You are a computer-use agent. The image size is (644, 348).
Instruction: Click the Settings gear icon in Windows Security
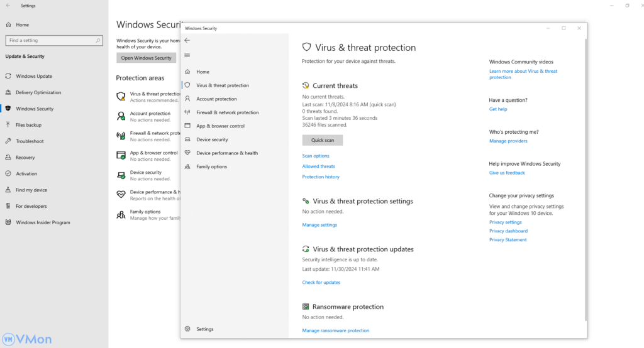click(187, 329)
